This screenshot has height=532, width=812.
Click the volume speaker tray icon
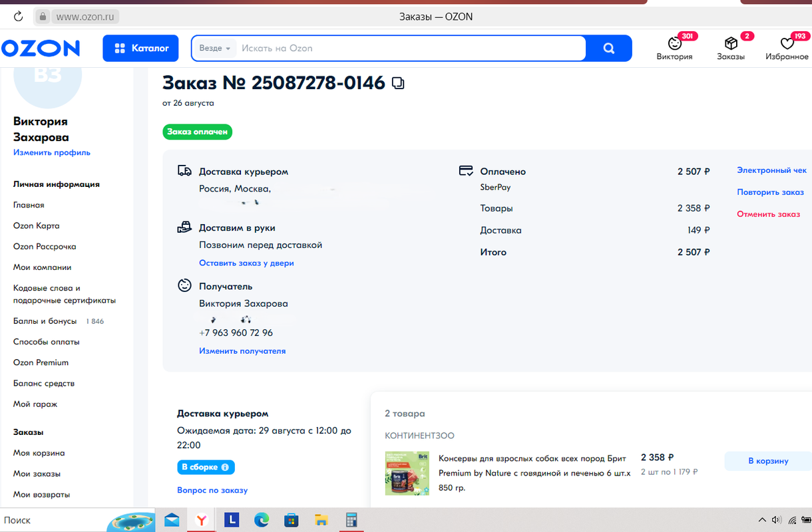tap(776, 520)
